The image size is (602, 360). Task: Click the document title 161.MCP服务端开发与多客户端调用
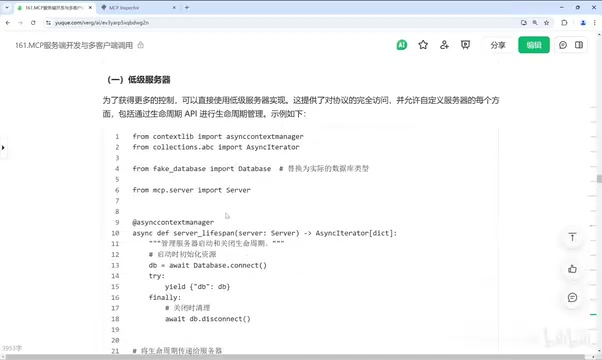coord(74,45)
